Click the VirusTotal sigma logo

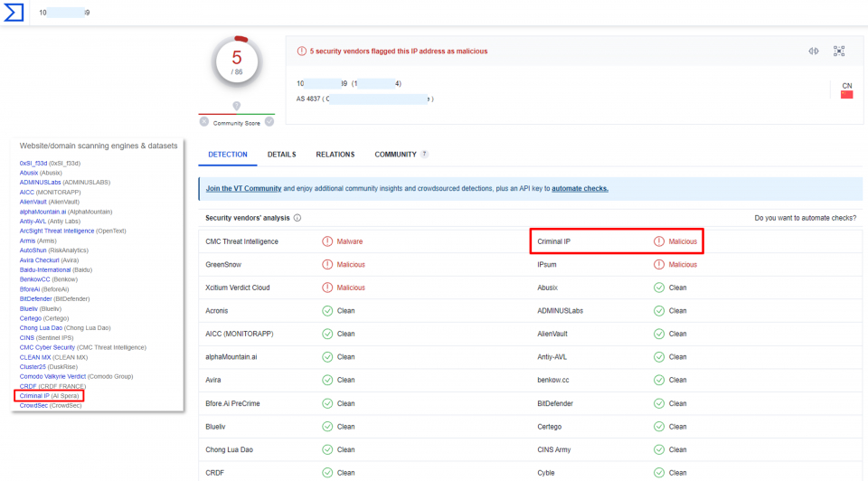14,12
